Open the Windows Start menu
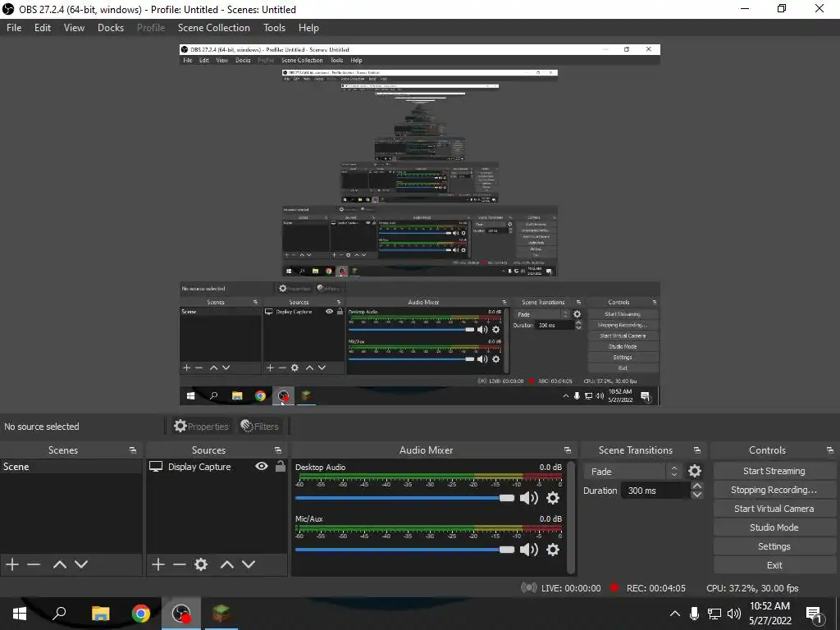Screen dimensions: 840x630 (20, 614)
